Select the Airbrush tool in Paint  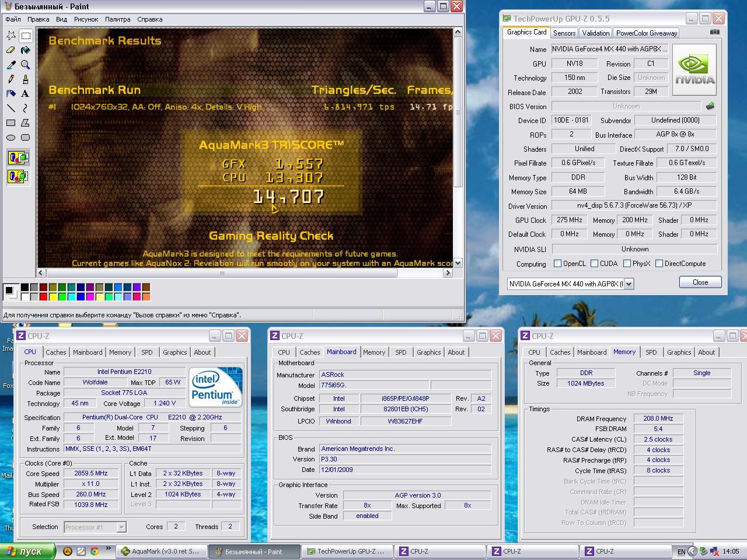click(x=11, y=93)
